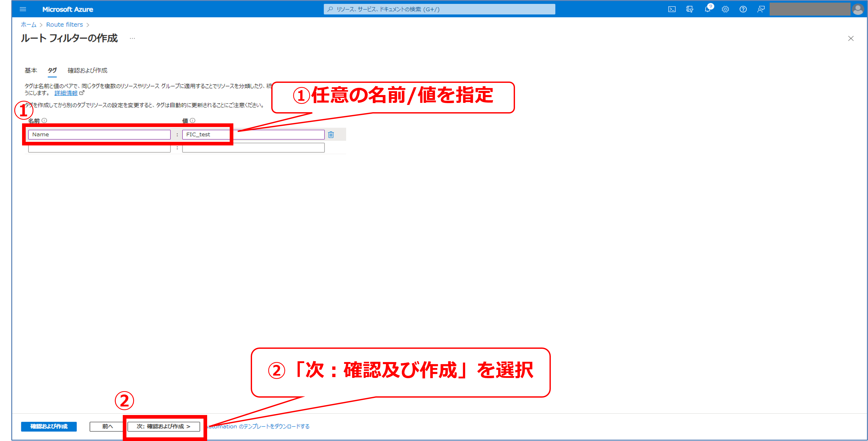The width and height of the screenshot is (868, 441).
Task: Open portal settings gear
Action: 725,9
